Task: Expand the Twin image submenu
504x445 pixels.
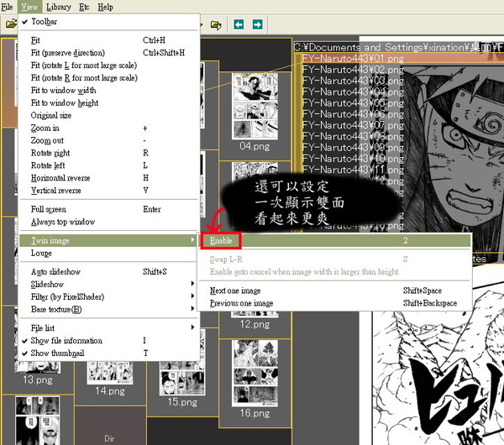Action: pos(108,241)
